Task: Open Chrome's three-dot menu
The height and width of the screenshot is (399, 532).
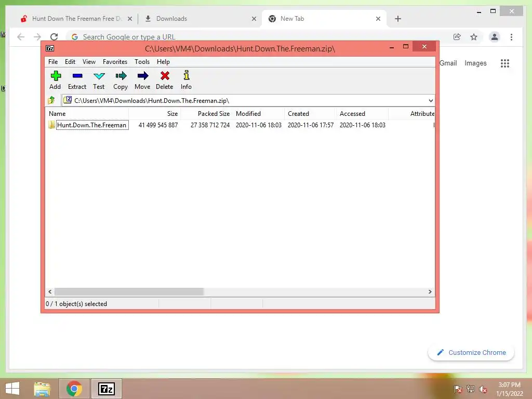Action: tap(511, 37)
